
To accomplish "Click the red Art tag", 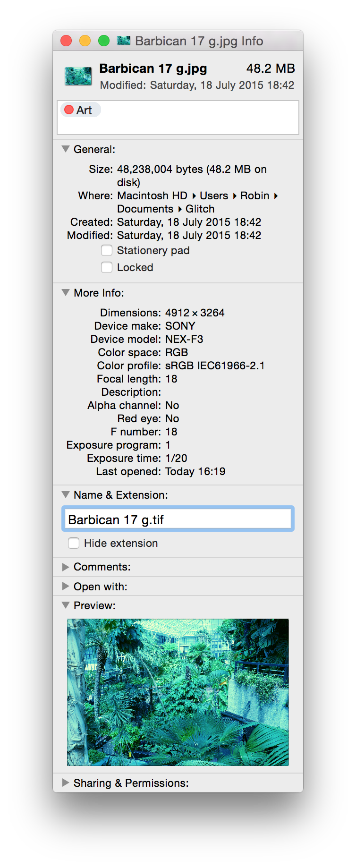I will (x=79, y=110).
